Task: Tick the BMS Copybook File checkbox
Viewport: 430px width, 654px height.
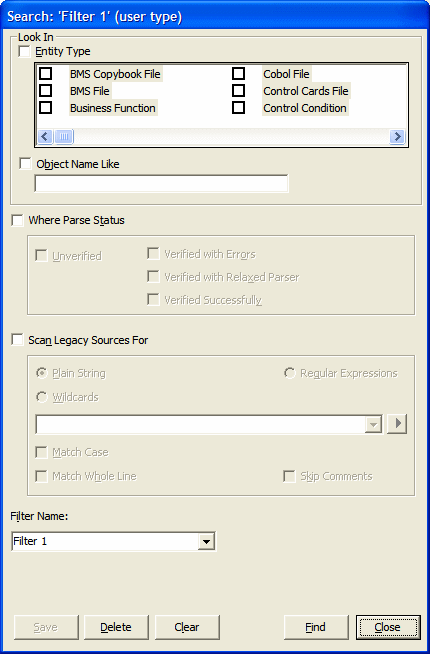Action: pyautogui.click(x=45, y=74)
